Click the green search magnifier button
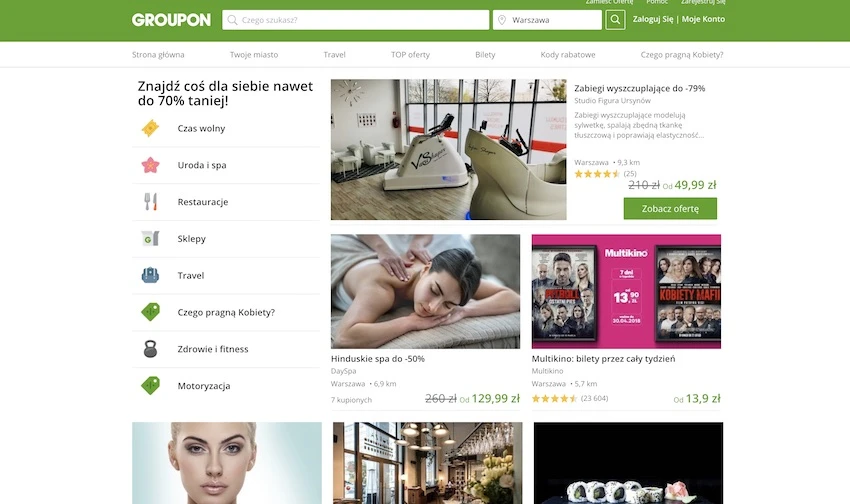The height and width of the screenshot is (504, 850). [615, 20]
